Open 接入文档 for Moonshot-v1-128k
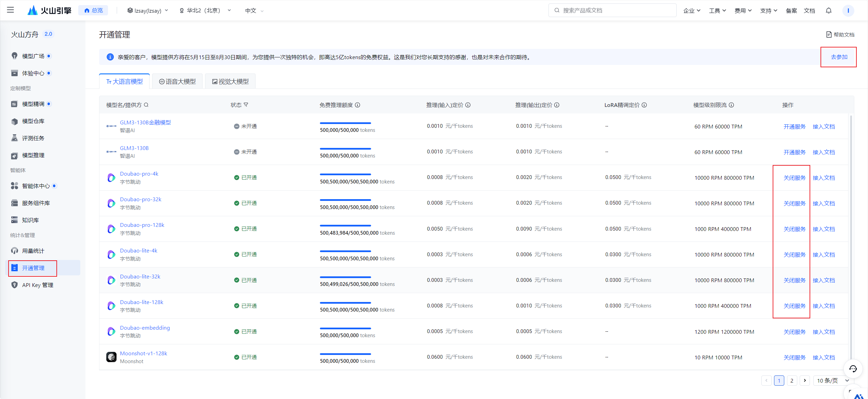The width and height of the screenshot is (868, 399). (824, 357)
